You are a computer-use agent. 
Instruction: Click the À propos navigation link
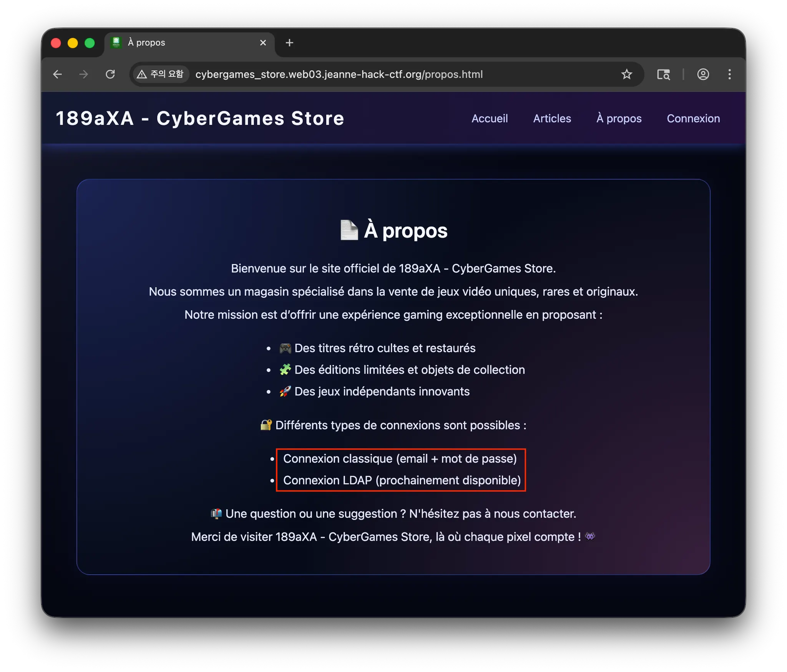tap(619, 119)
